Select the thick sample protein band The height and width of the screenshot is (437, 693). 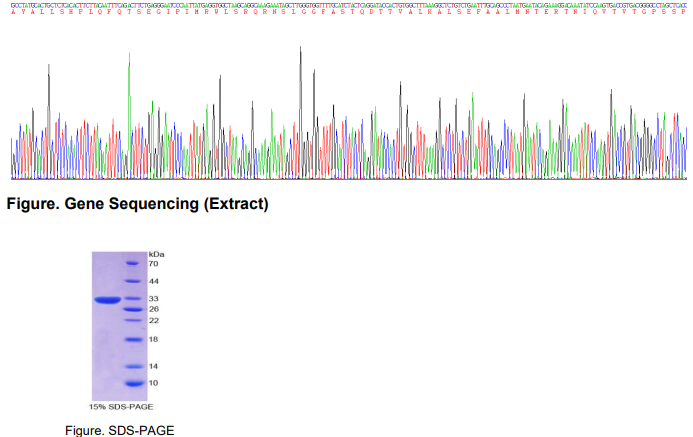click(107, 299)
